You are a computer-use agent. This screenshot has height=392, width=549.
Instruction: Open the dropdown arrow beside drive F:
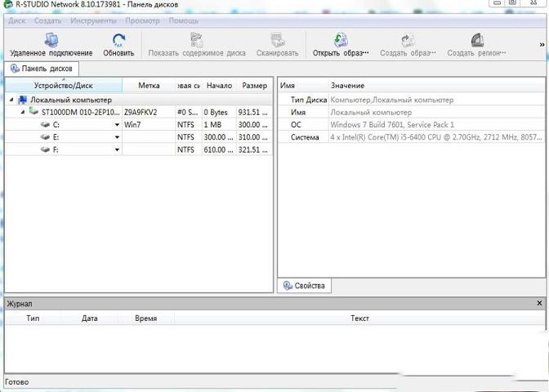(x=117, y=150)
